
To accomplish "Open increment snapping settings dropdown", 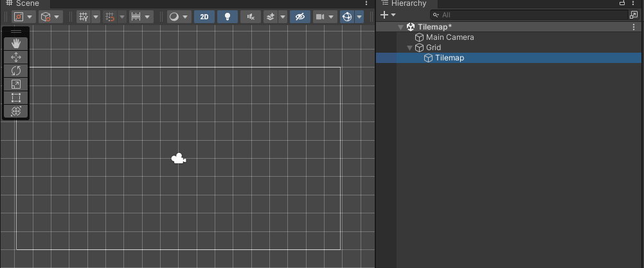I will click(x=141, y=17).
